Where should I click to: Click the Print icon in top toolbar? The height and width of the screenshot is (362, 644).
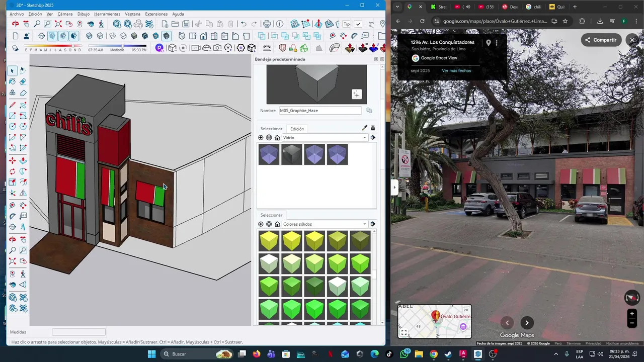click(x=267, y=24)
